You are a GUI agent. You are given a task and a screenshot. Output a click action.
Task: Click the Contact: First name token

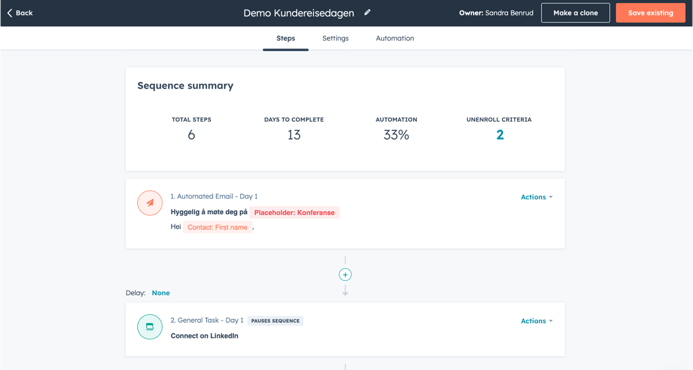(217, 227)
